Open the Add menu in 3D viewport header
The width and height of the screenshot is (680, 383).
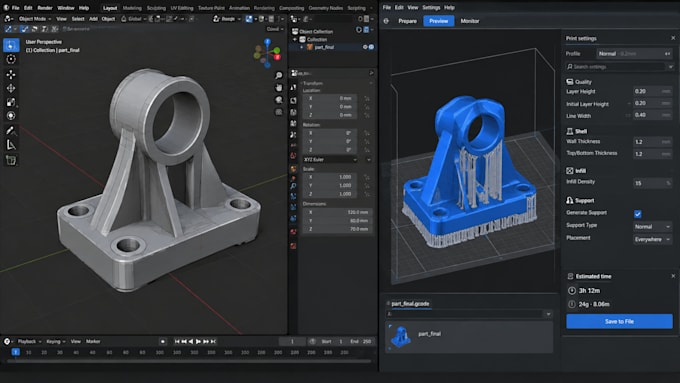(93, 19)
